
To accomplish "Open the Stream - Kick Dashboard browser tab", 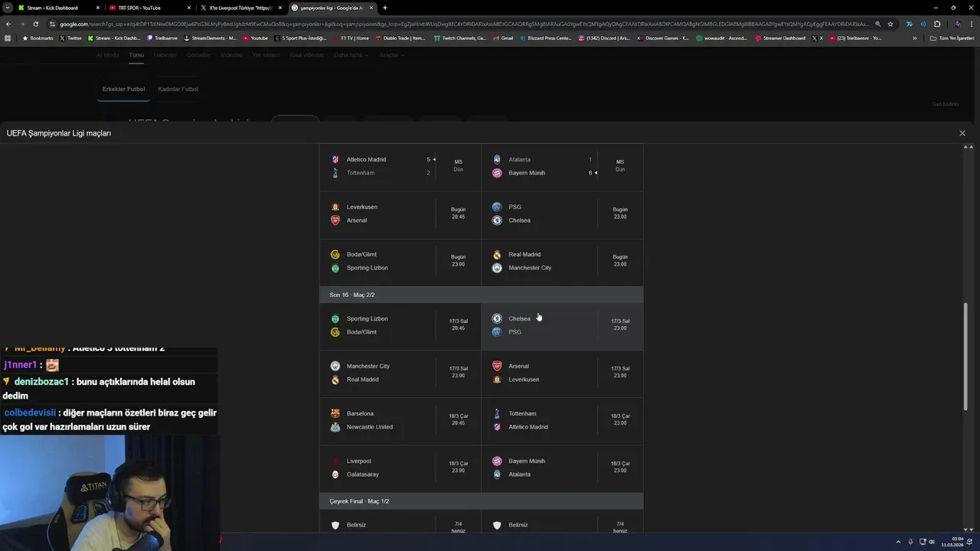I will click(x=57, y=8).
